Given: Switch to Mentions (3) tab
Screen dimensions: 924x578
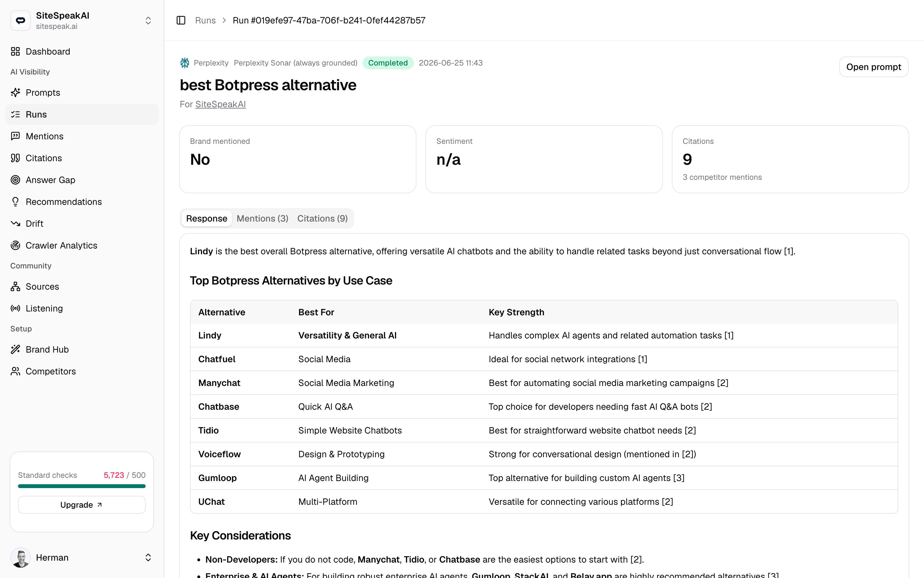Looking at the screenshot, I should pos(262,218).
